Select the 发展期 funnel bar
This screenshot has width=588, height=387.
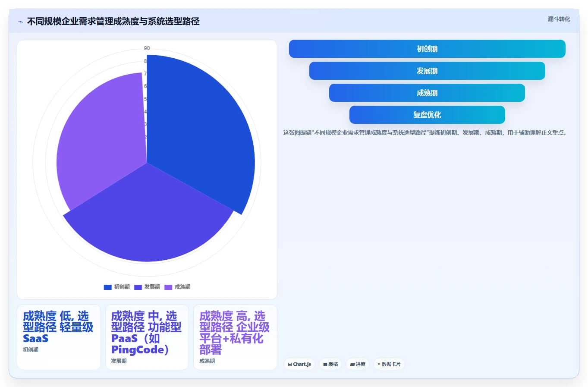[x=427, y=71]
